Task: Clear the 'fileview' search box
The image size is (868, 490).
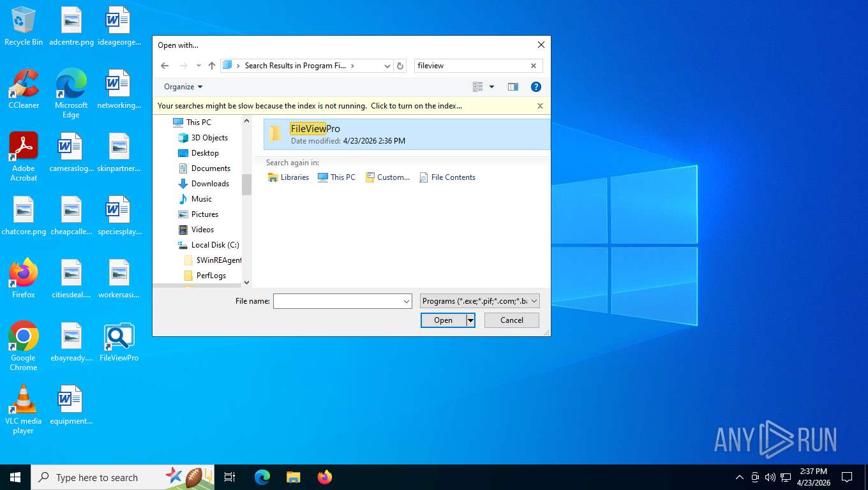Action: coord(534,66)
